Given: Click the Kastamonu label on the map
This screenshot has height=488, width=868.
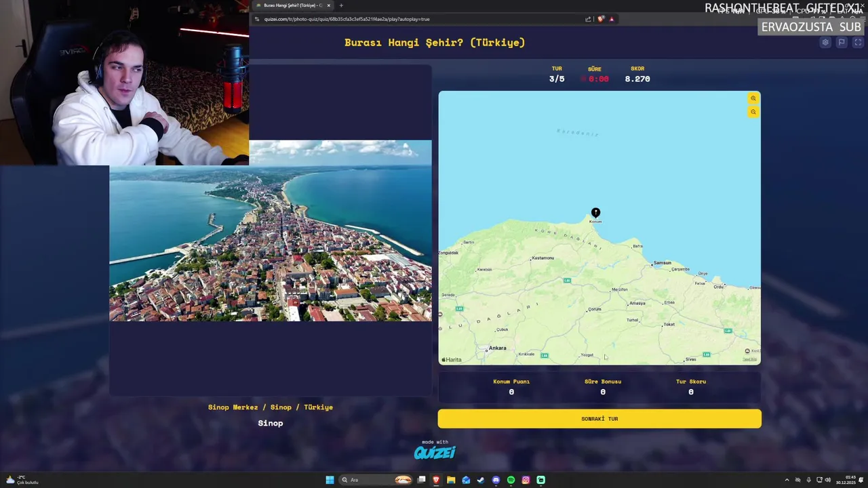Looking at the screenshot, I should tap(543, 258).
